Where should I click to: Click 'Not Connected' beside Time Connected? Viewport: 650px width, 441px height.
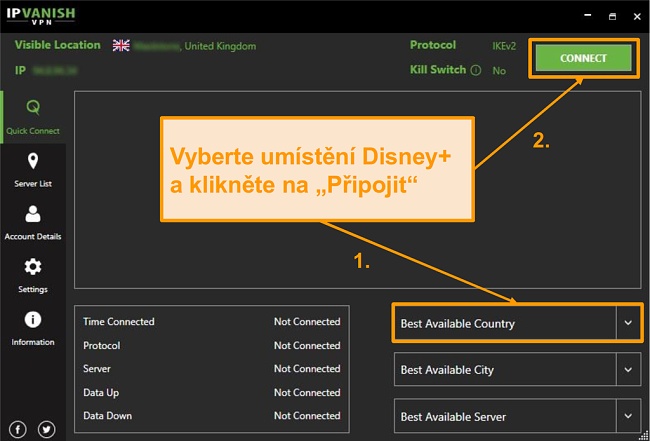(x=307, y=322)
